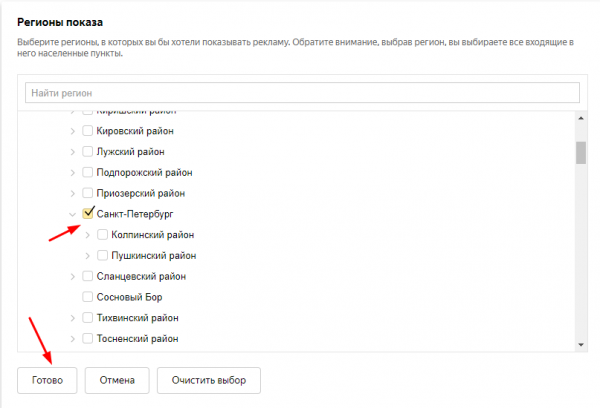Collapse the Санкт-Петербург tree node
The height and width of the screenshot is (408, 600).
(x=72, y=214)
